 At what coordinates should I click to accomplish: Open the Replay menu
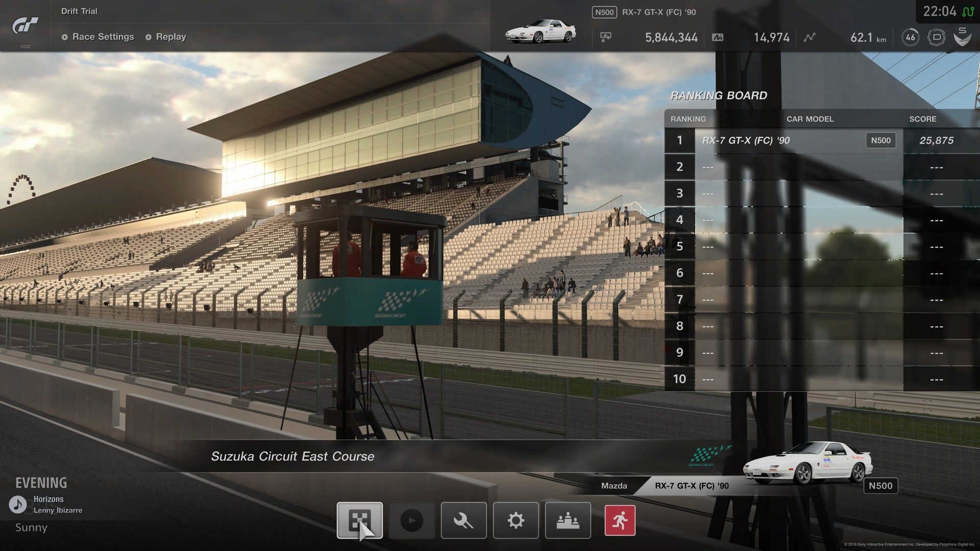[x=166, y=37]
